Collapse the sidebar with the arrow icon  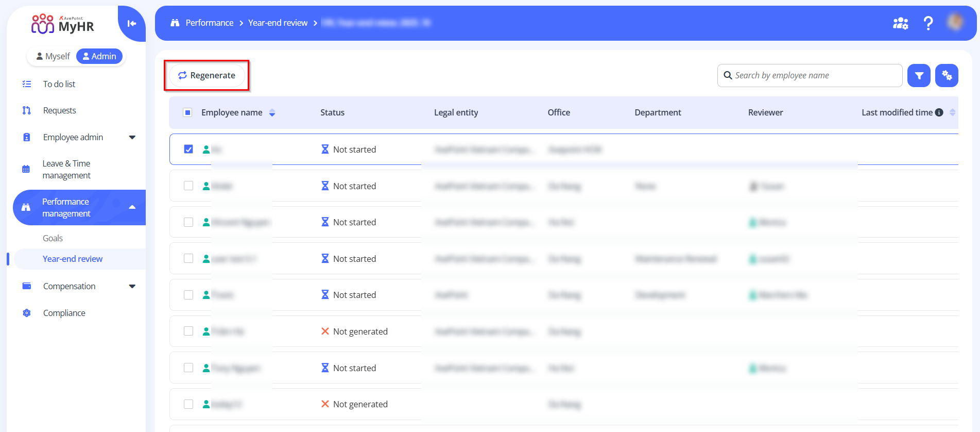point(132,23)
